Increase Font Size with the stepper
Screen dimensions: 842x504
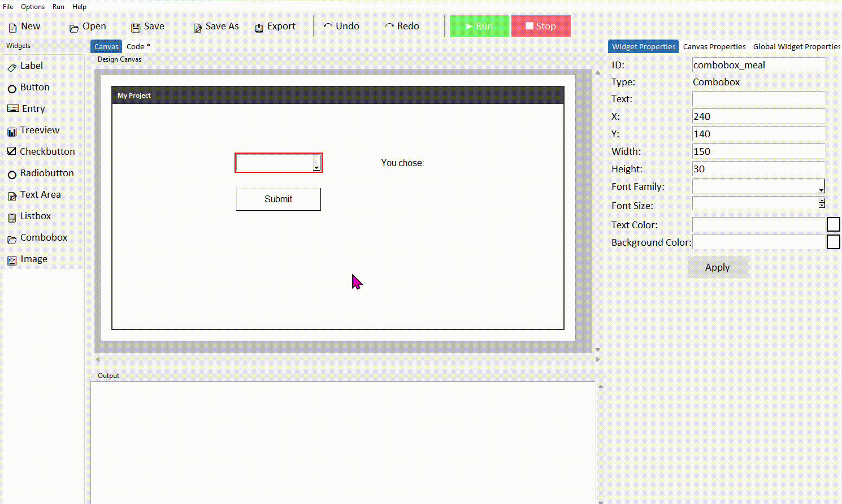pos(822,201)
